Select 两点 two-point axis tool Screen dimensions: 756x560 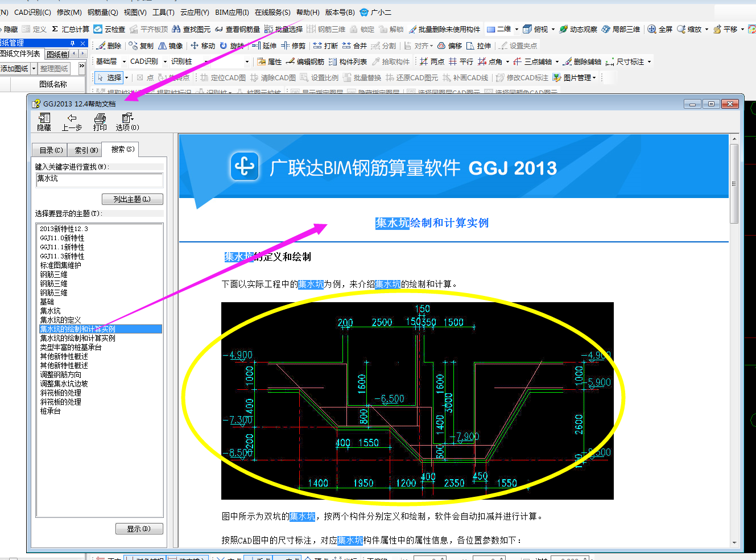point(432,61)
